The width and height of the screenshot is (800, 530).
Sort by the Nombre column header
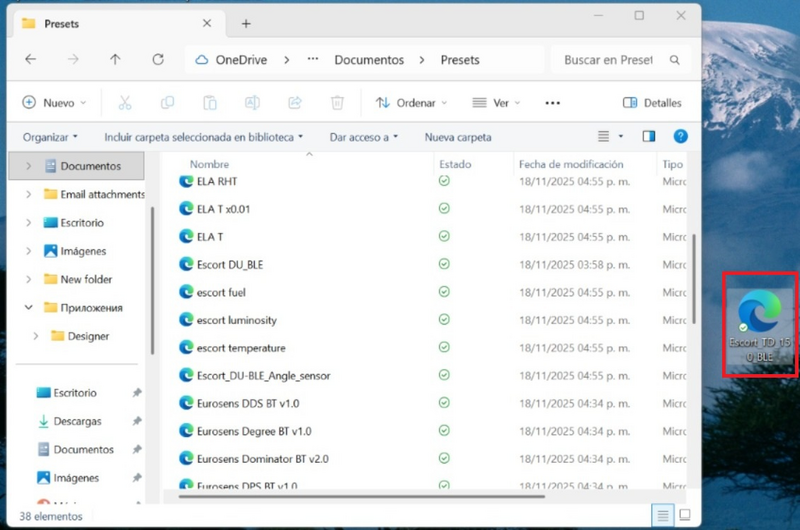click(x=209, y=164)
